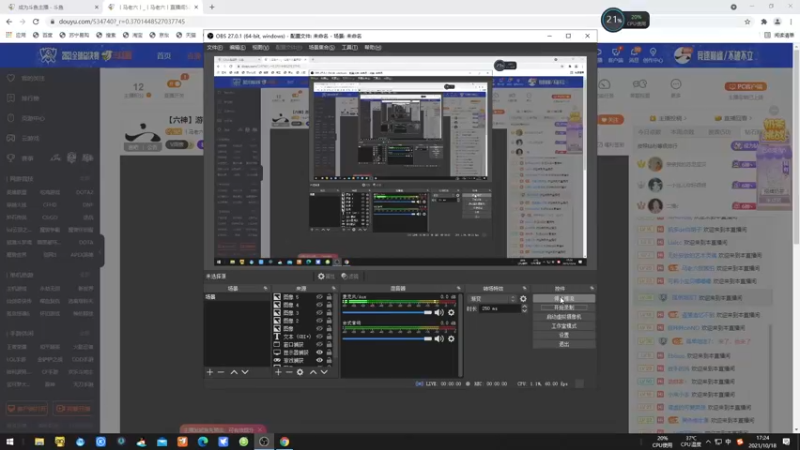This screenshot has width=800, height=450.
Task: Open OBS 视图 menu
Action: pos(260,47)
